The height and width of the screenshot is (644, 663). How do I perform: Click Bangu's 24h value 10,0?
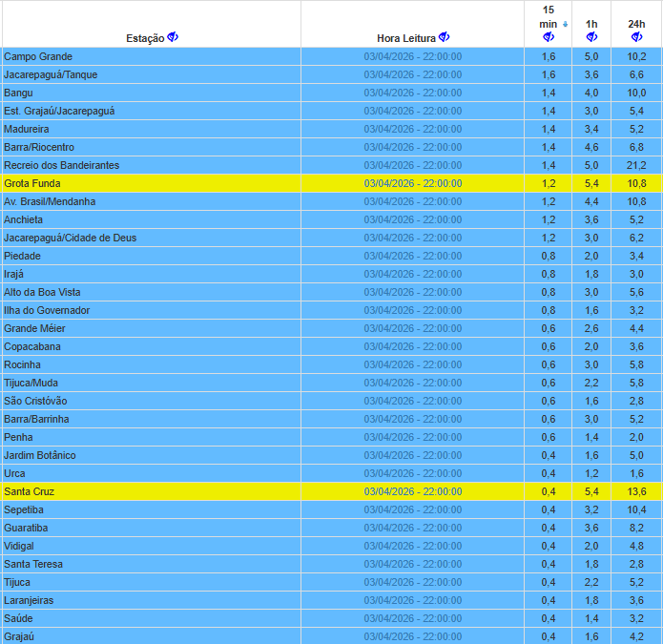pos(636,93)
